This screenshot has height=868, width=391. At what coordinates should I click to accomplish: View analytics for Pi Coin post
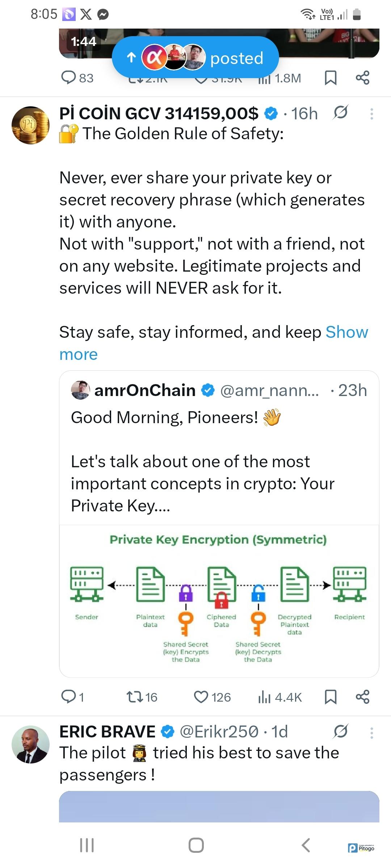279,697
